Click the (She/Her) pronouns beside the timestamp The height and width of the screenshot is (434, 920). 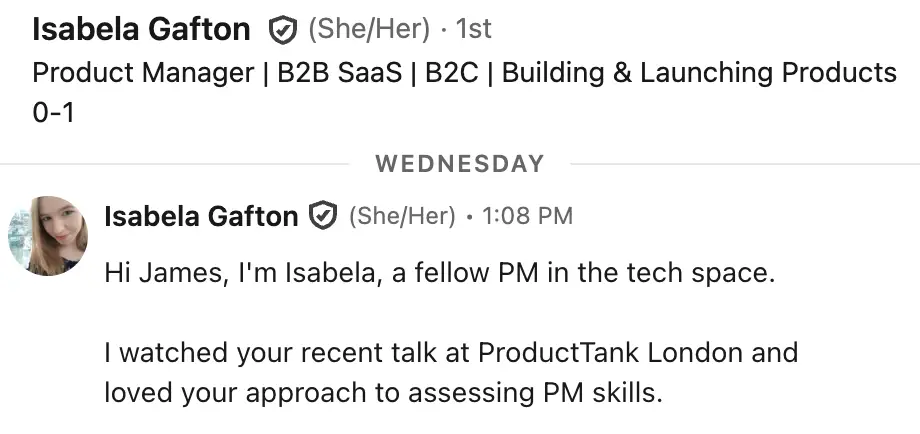[401, 216]
